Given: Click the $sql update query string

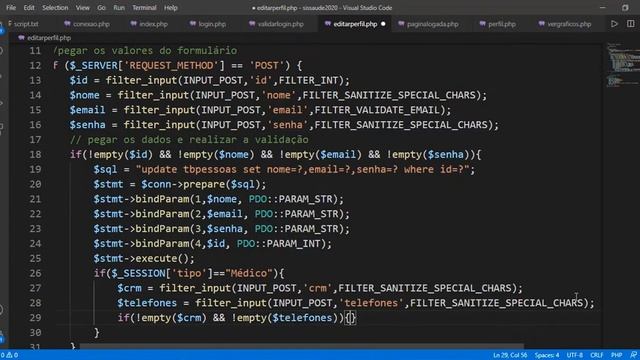Looking at the screenshot, I should pos(303,169).
